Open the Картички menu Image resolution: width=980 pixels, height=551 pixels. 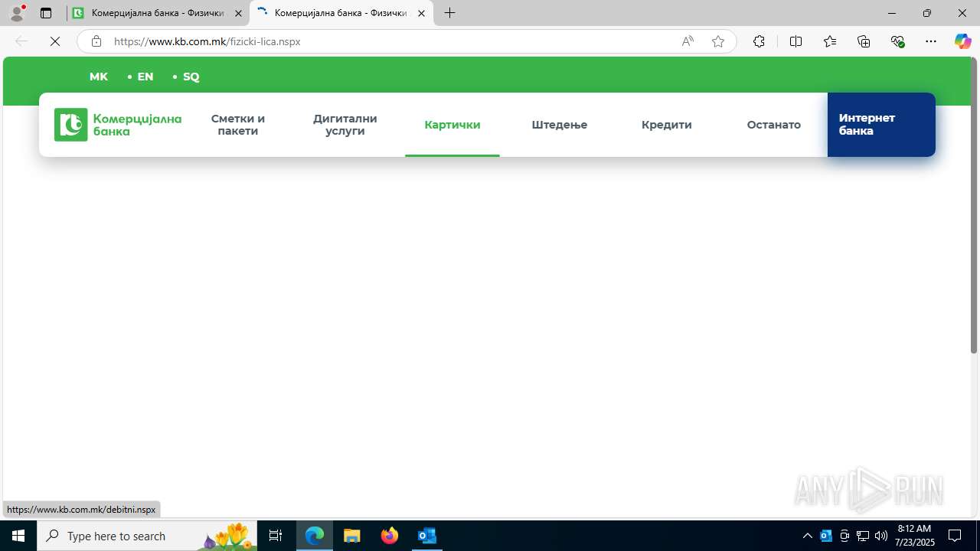[452, 125]
